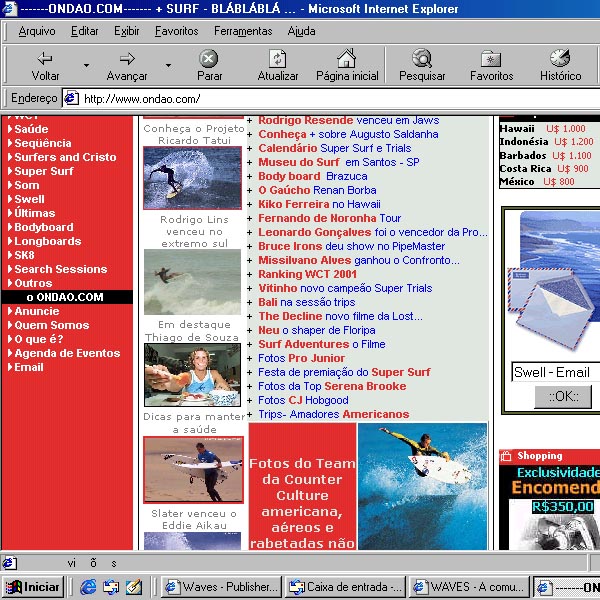Click the Avançar forward arrow icon
The height and width of the screenshot is (600, 600).
pos(127,59)
